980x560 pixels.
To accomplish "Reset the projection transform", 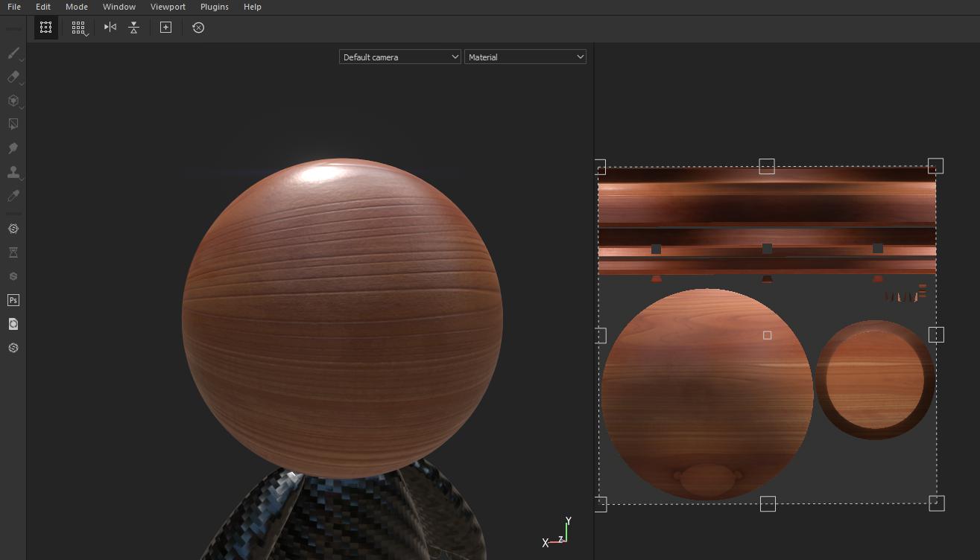I will tap(198, 28).
